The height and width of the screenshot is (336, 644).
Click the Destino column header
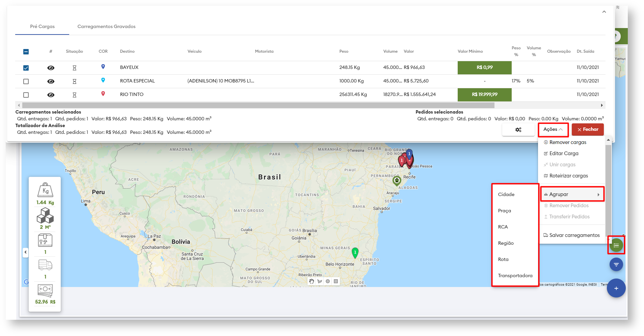127,51
